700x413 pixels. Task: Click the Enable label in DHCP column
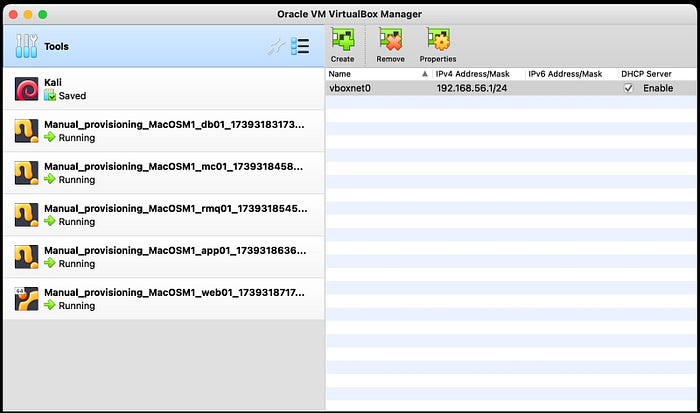point(658,88)
